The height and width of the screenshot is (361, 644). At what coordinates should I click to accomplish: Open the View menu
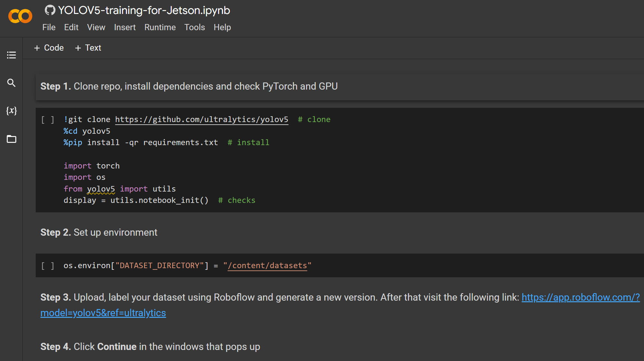(x=96, y=27)
